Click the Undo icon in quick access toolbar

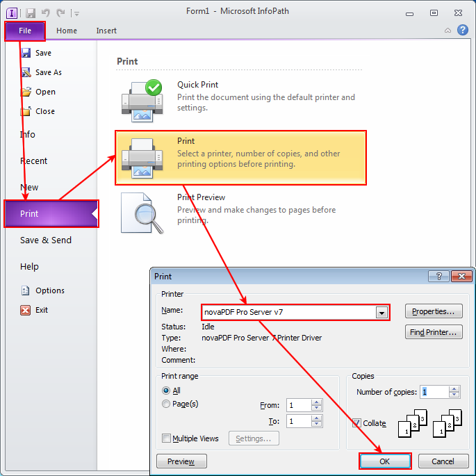(x=46, y=13)
